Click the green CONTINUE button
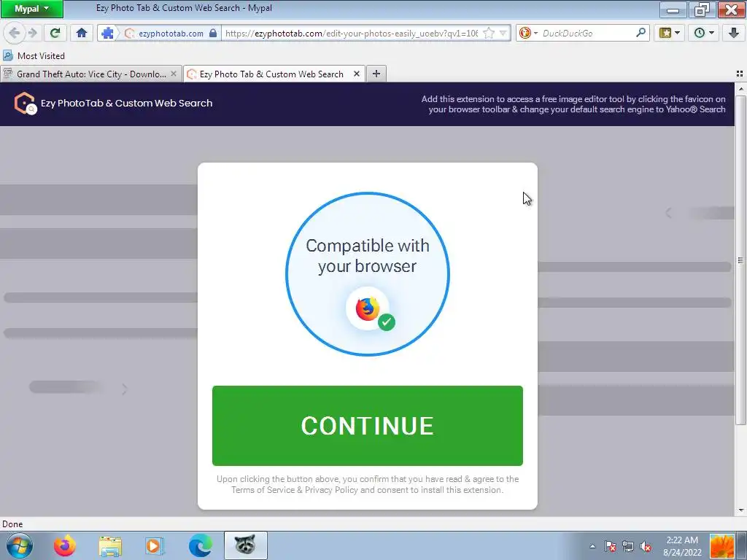747x560 pixels. click(x=368, y=426)
